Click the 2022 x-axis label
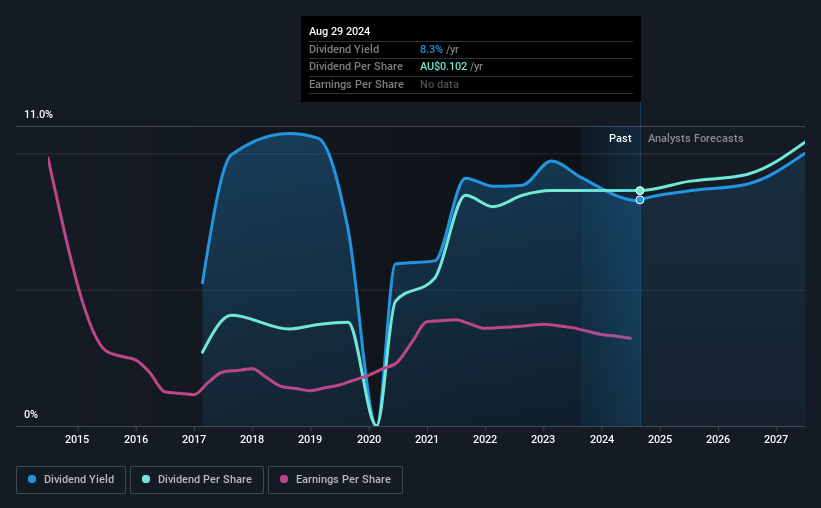 click(485, 439)
